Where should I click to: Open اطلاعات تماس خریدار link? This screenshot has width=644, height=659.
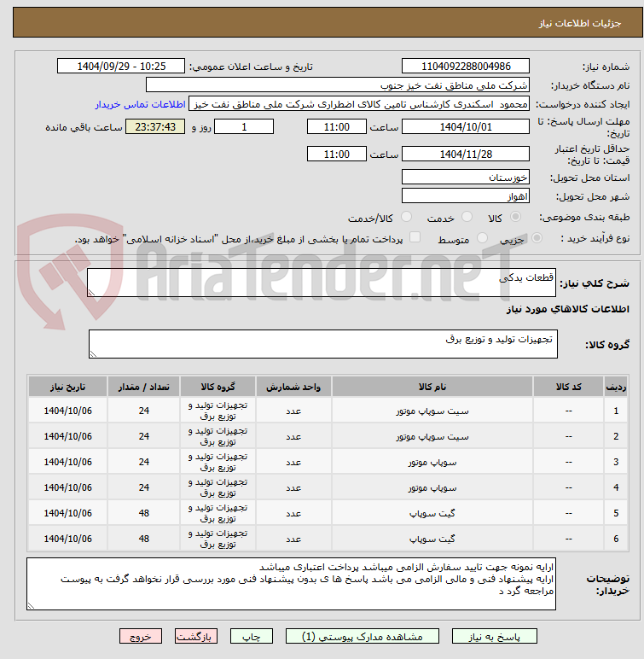140,104
